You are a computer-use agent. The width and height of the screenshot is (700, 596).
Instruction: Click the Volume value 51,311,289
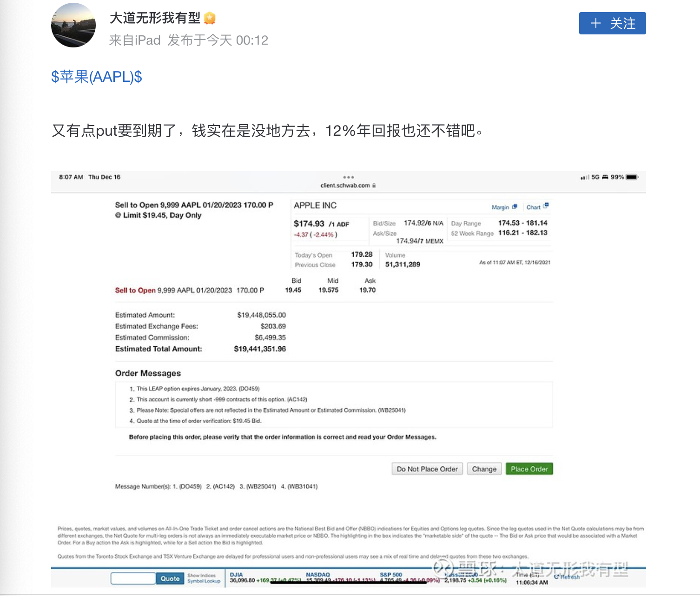403,265
